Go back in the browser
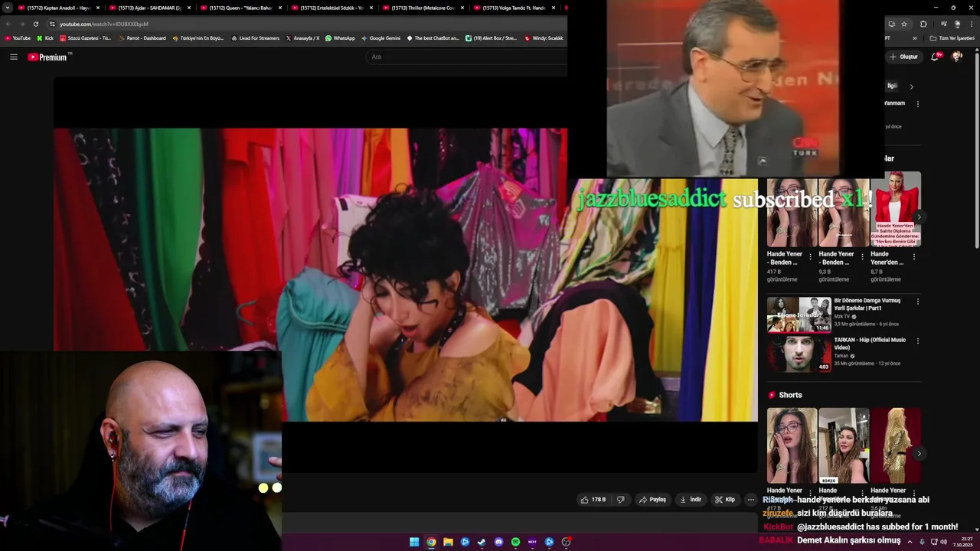Screen dimensions: 980x551 coord(8,24)
